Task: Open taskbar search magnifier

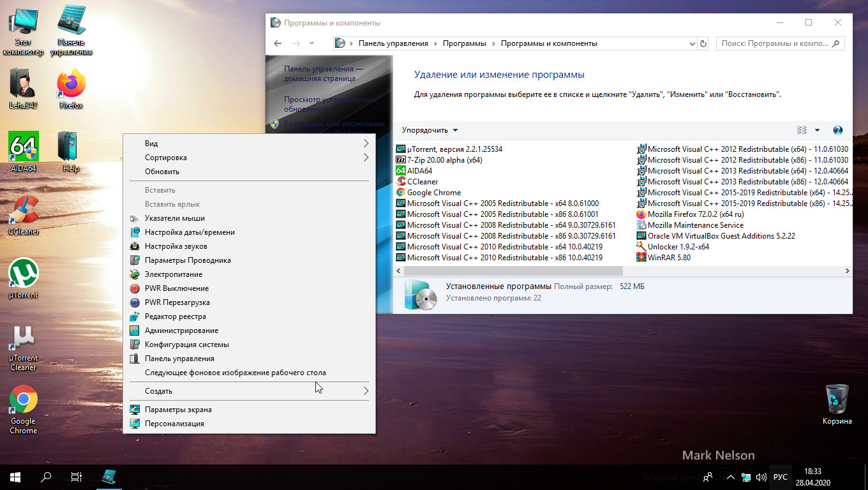Action: (x=46, y=477)
